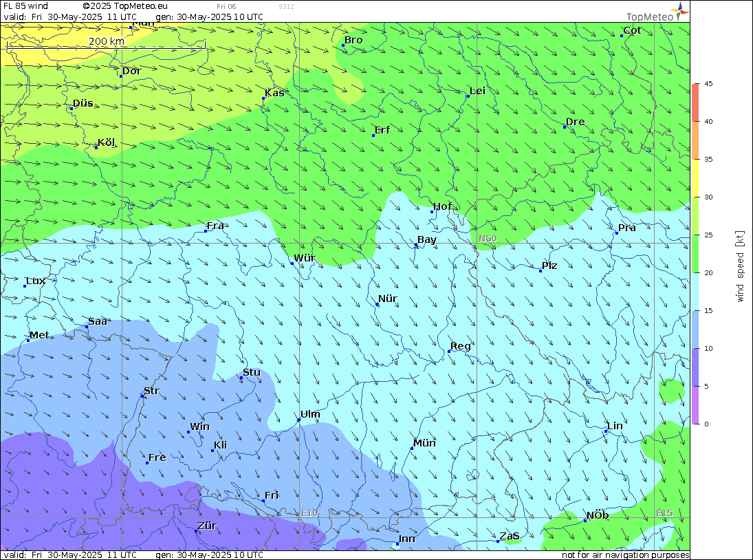Click the TopMeteo logo wordmark
This screenshot has width=753, height=560.
point(650,17)
